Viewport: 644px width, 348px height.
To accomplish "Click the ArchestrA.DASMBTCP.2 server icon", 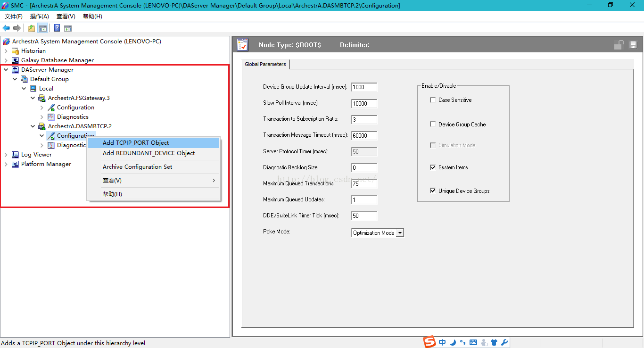I will (x=42, y=126).
